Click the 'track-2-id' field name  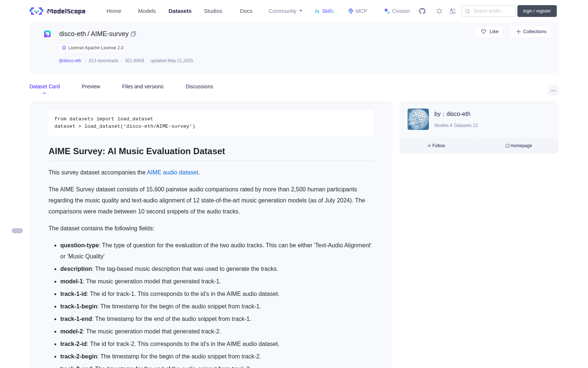(73, 344)
